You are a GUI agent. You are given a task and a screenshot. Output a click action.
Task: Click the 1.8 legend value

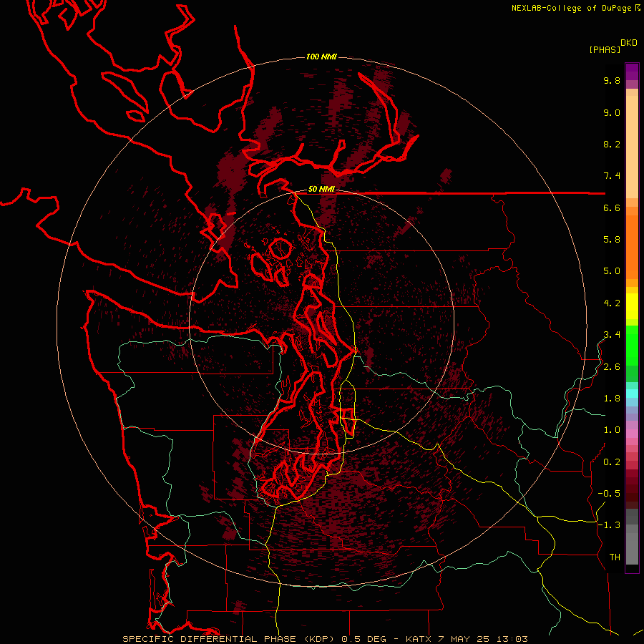tap(612, 399)
